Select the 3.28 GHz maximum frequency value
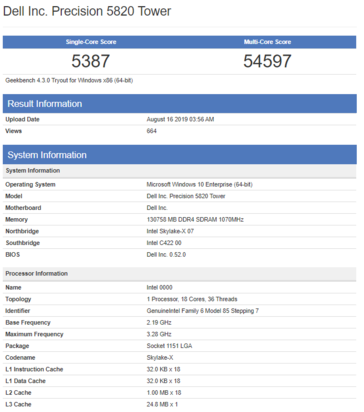 (159, 334)
